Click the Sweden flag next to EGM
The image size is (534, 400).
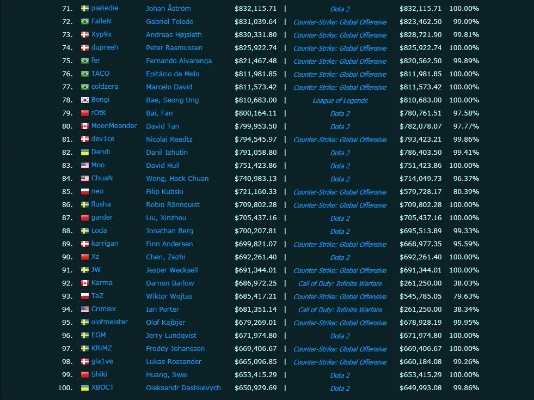pos(85,335)
